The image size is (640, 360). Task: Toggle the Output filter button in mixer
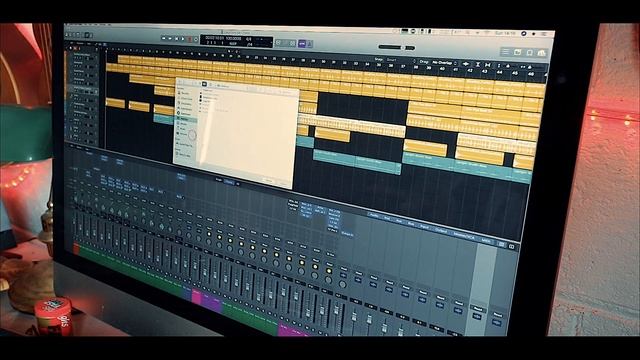click(441, 231)
